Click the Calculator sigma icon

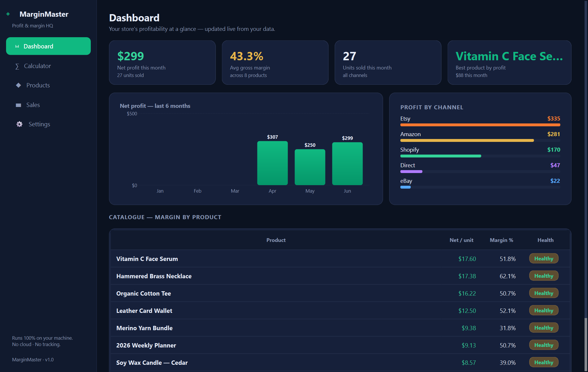pyautogui.click(x=17, y=66)
